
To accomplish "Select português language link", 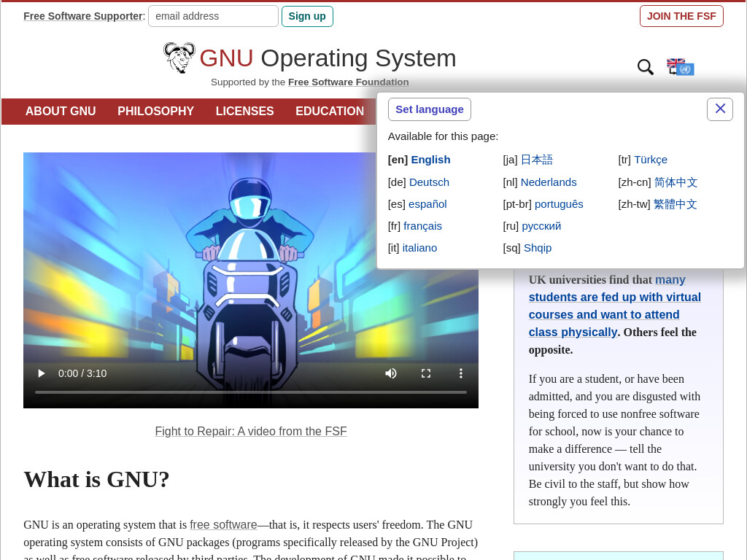I will (x=559, y=204).
